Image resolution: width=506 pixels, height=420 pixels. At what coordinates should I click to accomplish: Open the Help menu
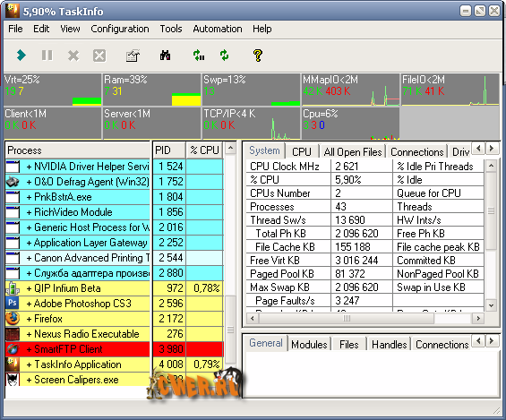click(262, 29)
